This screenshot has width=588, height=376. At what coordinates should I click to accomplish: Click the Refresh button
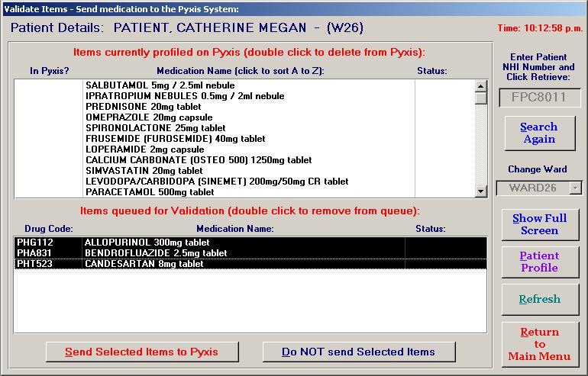pyautogui.click(x=539, y=300)
